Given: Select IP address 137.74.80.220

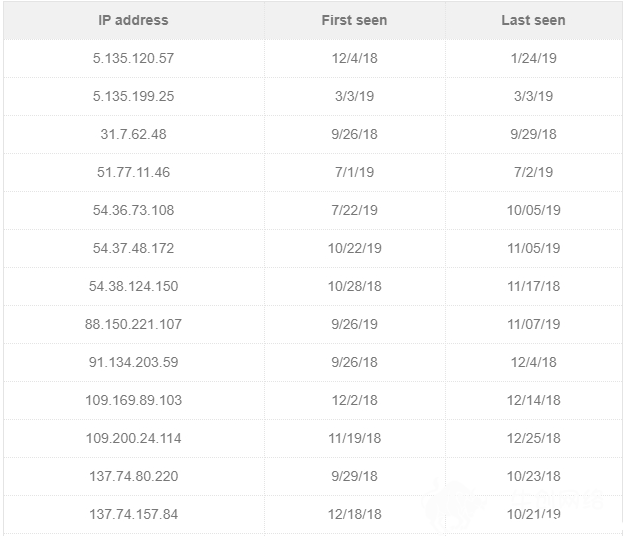Looking at the screenshot, I should [x=133, y=476].
